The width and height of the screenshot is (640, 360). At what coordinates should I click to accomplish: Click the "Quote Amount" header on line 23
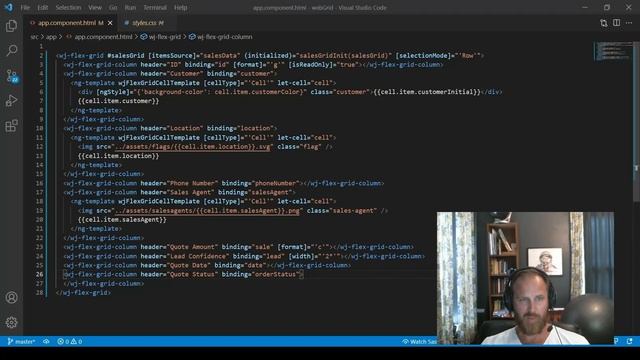point(192,247)
